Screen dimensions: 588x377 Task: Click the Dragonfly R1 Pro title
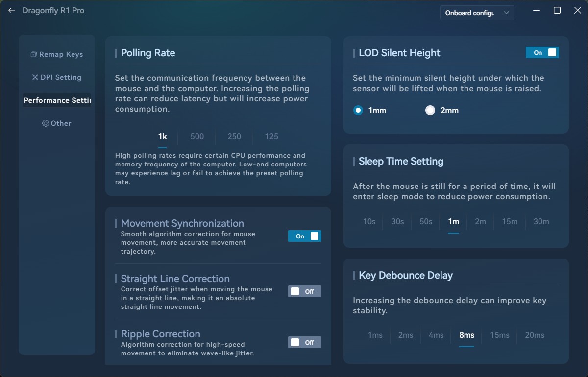[x=53, y=11]
